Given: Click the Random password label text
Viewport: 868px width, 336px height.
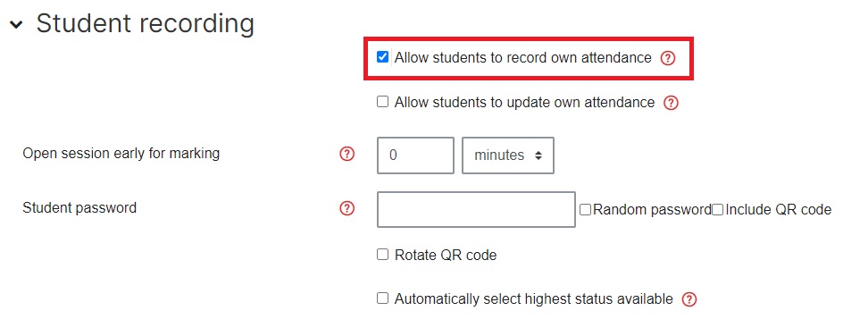Looking at the screenshot, I should tap(652, 210).
